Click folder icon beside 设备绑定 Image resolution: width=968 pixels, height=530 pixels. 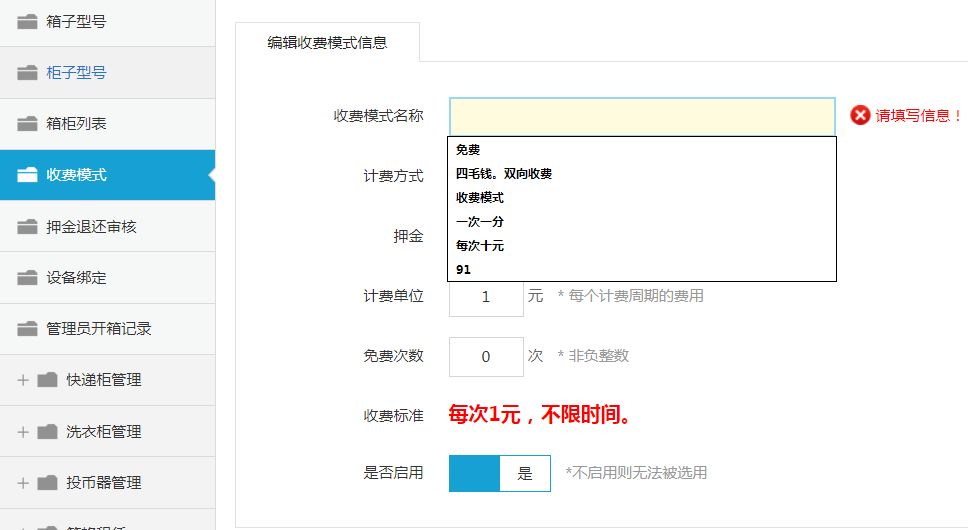28,278
